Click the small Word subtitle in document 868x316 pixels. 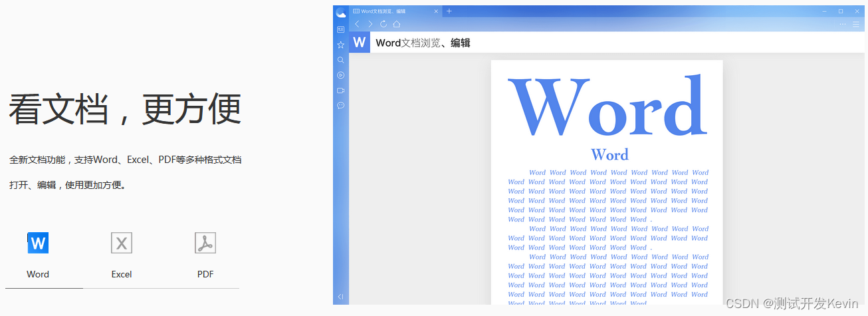[609, 154]
